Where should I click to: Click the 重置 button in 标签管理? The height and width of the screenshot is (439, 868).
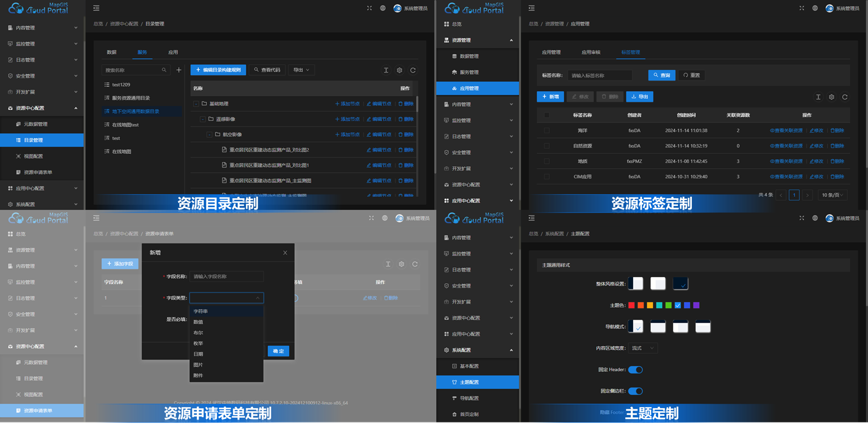(x=691, y=75)
